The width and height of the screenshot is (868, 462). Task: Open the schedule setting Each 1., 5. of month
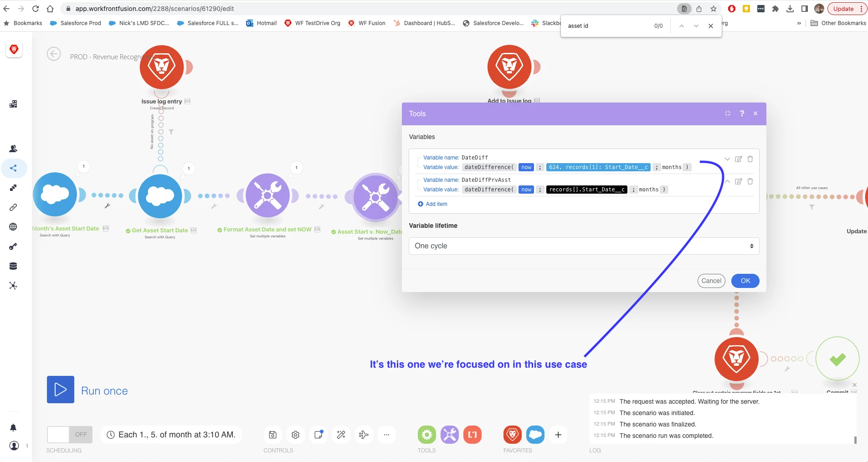[x=171, y=435]
